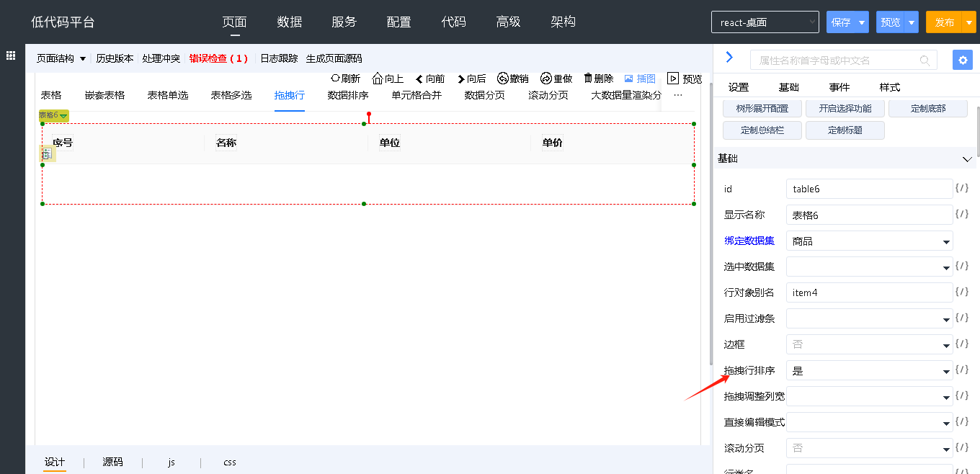Screen dimensions: 980x474
Task: Collapse properties panel with blue chevron arrow
Action: (729, 57)
